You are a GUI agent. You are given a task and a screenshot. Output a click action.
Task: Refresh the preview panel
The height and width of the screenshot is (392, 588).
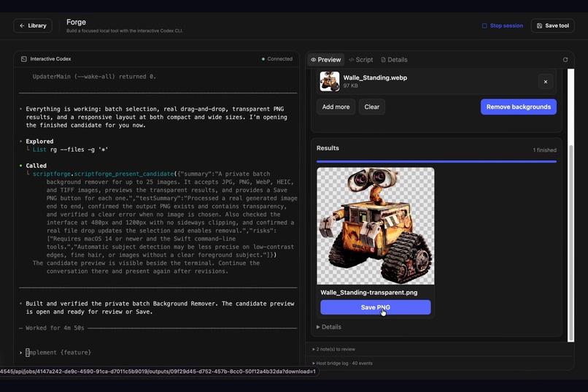[x=565, y=60]
